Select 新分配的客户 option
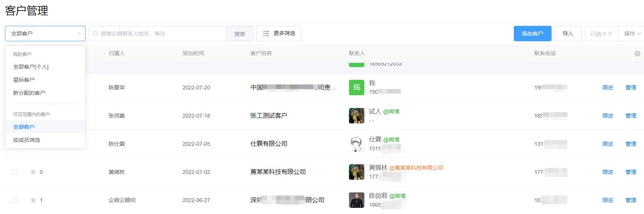644x214 pixels. pyautogui.click(x=29, y=93)
